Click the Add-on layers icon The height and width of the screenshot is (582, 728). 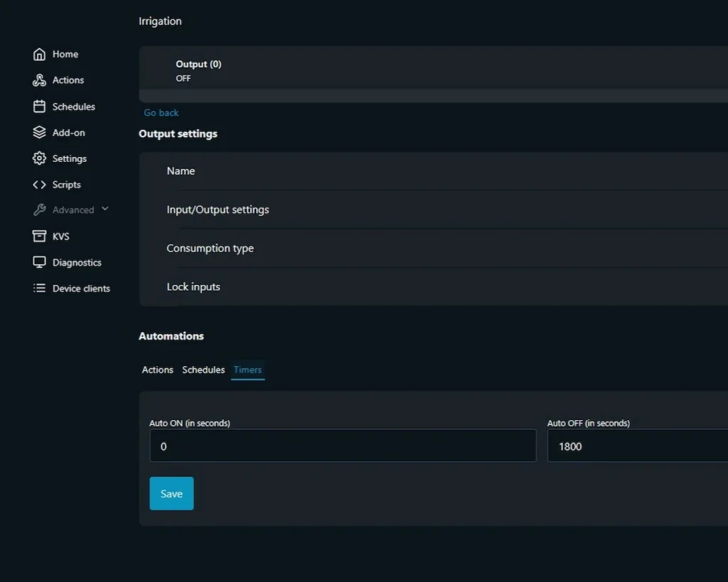tap(40, 132)
